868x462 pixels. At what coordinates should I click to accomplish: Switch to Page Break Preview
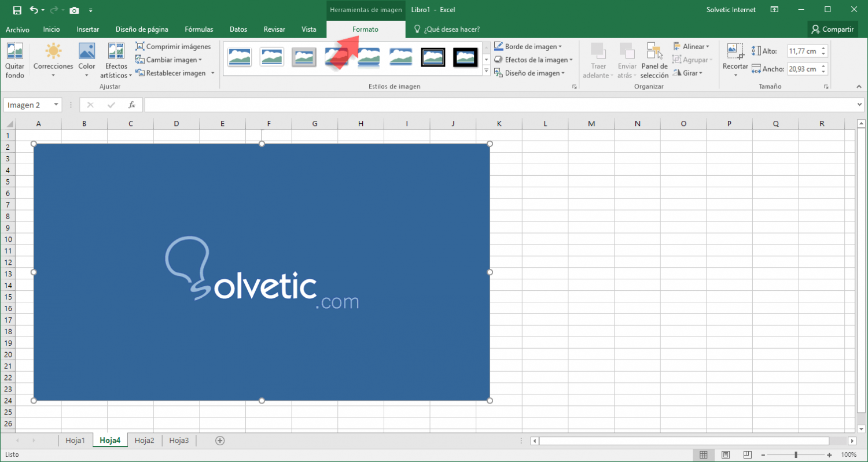click(x=748, y=454)
